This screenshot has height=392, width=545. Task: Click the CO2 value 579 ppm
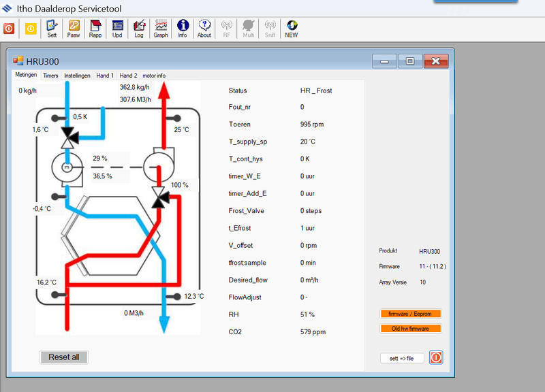[313, 332]
